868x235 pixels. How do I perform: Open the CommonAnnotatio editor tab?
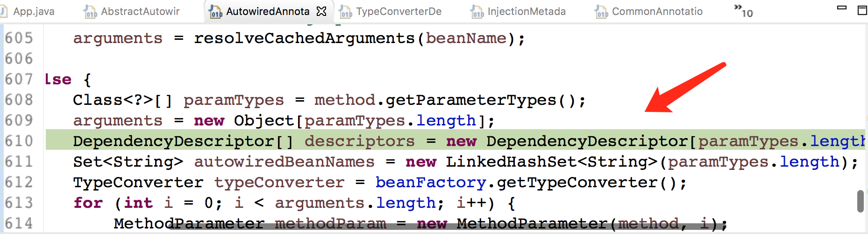tap(657, 11)
